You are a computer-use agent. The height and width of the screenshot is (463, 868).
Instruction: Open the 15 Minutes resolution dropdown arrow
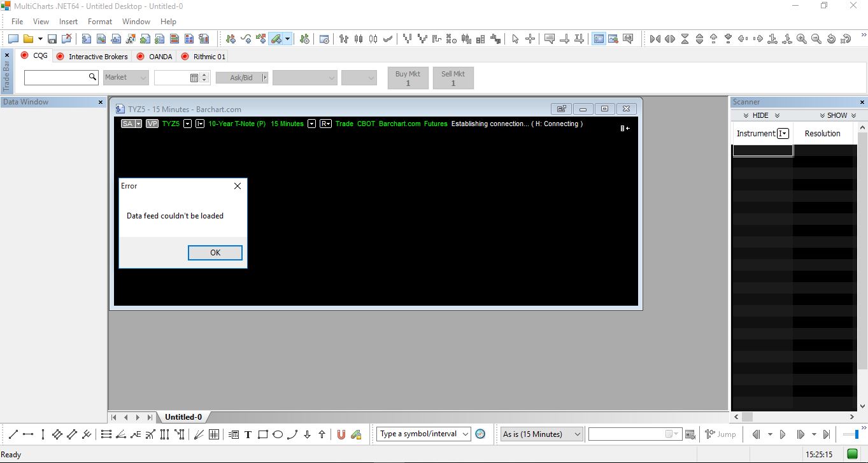pyautogui.click(x=312, y=124)
